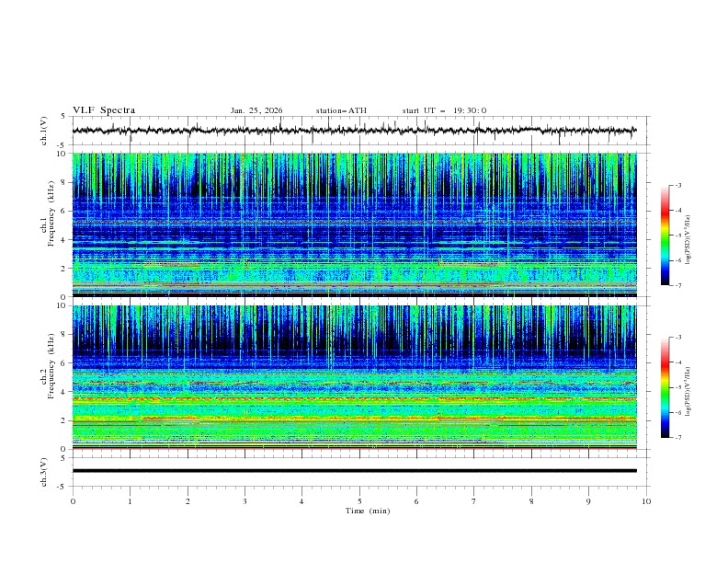Image resolution: width=728 pixels, height=563 pixels.
Task: Click time axis tick label "2"
Action: [x=188, y=501]
